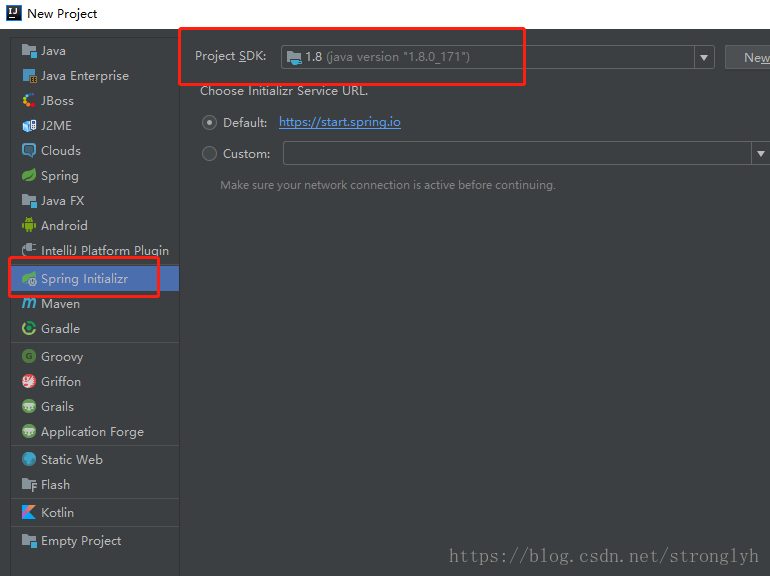Open the https://start.spring.io link
The image size is (770, 576).
click(x=340, y=122)
